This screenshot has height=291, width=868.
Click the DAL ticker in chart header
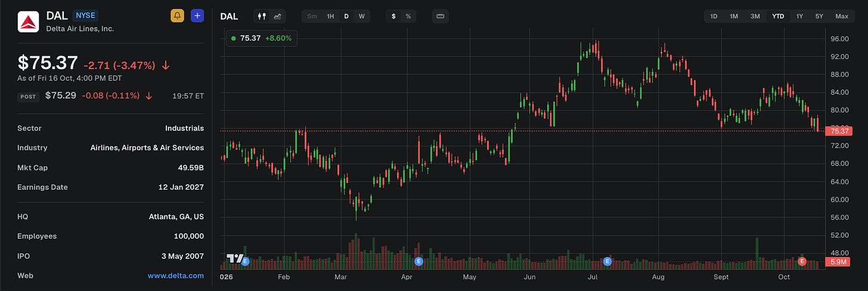coord(229,16)
